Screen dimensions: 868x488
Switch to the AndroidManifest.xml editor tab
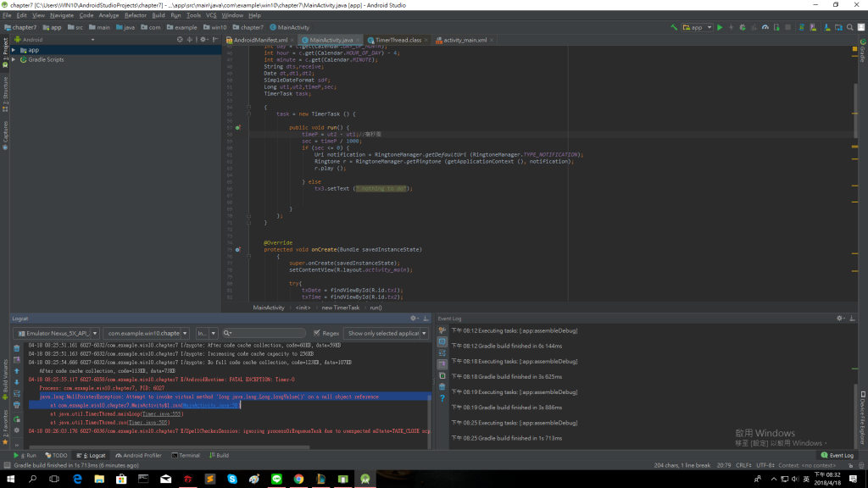point(259,40)
